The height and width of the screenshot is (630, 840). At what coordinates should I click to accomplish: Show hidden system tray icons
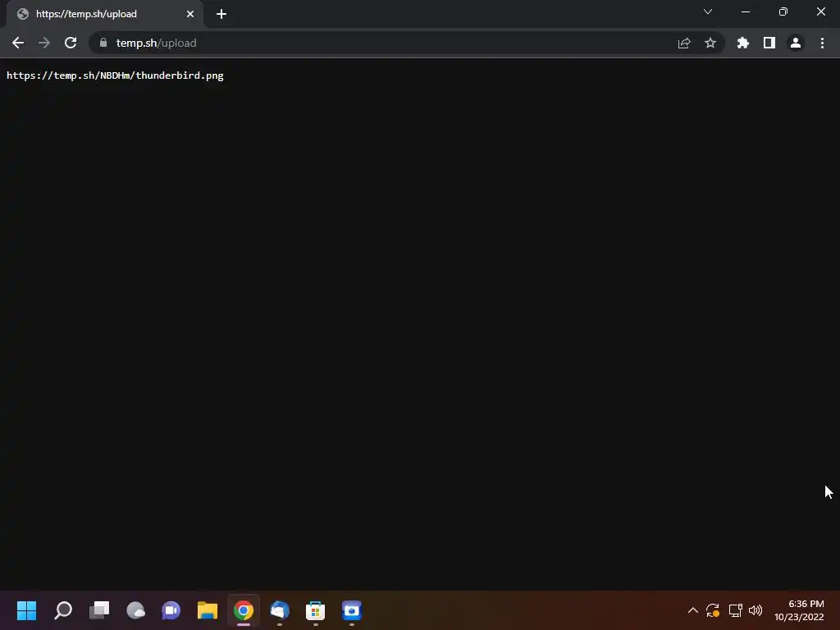point(692,610)
